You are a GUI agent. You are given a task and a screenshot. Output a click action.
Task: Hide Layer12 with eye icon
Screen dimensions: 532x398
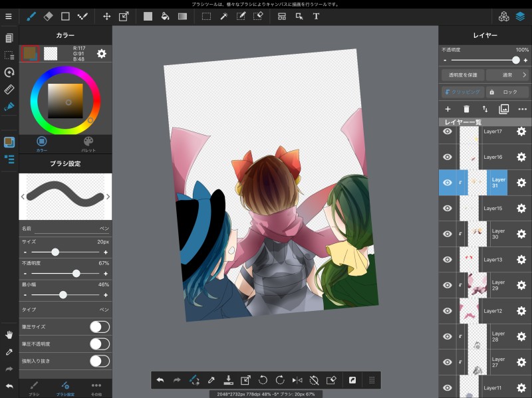click(x=448, y=311)
